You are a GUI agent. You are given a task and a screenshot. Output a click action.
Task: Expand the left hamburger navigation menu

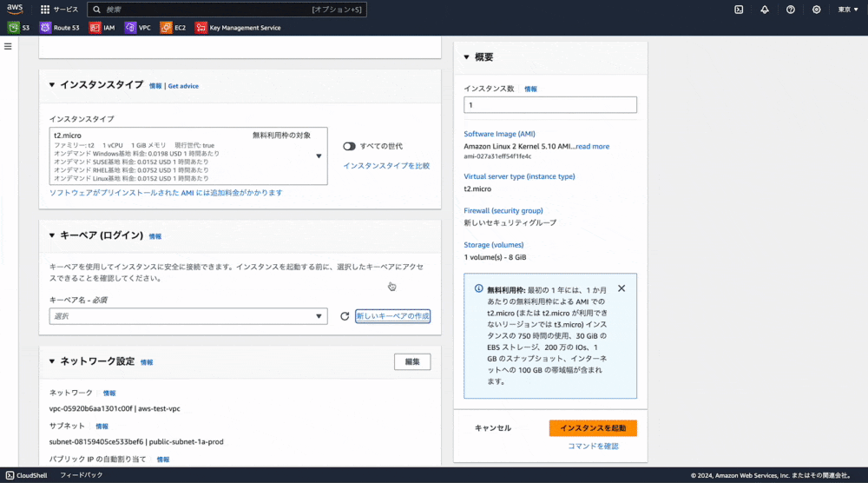point(8,47)
